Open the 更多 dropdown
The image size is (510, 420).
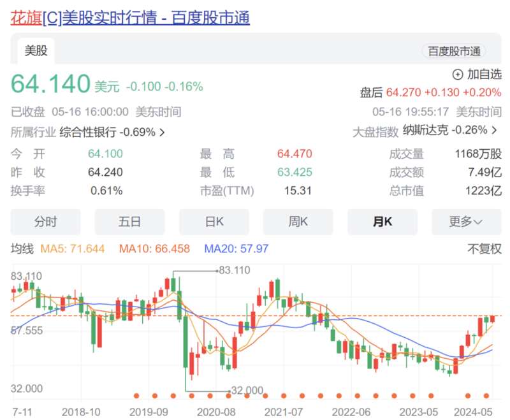coord(467,222)
